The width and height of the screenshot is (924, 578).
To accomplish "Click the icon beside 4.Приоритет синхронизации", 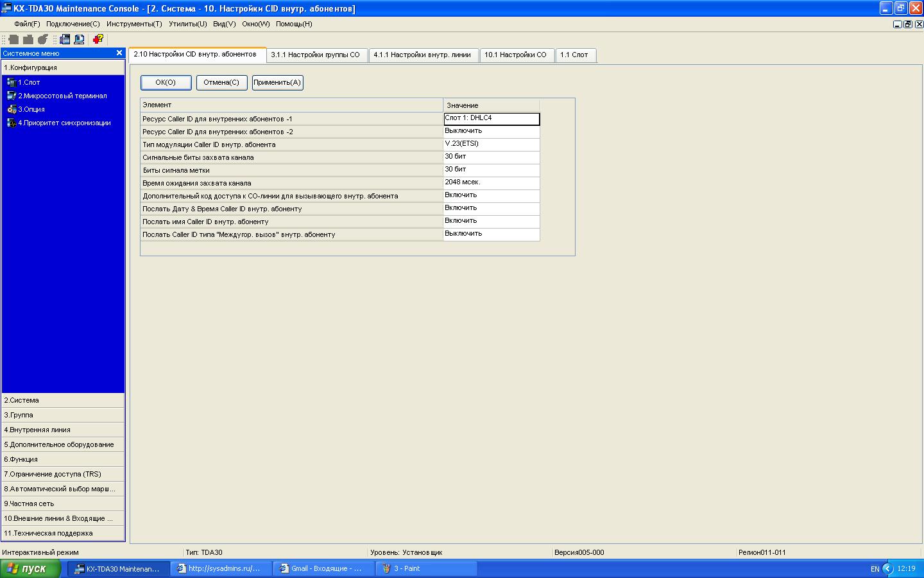I will tap(12, 123).
